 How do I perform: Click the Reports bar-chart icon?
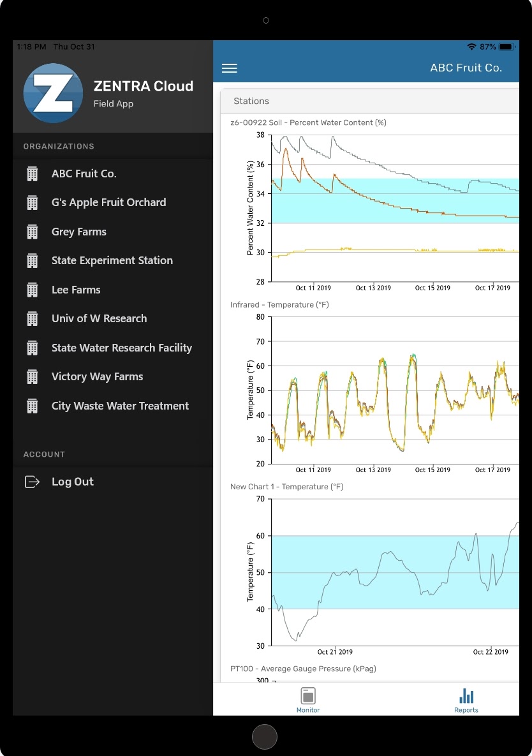click(466, 695)
